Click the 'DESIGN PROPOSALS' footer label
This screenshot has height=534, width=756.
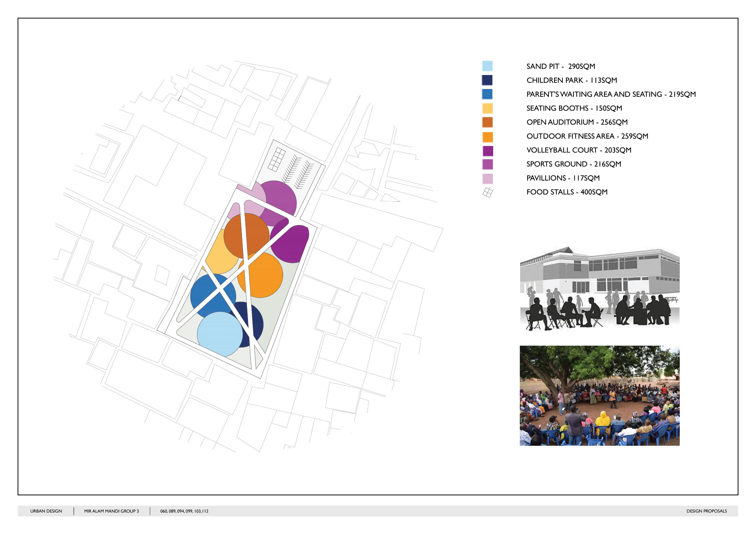[x=707, y=511]
